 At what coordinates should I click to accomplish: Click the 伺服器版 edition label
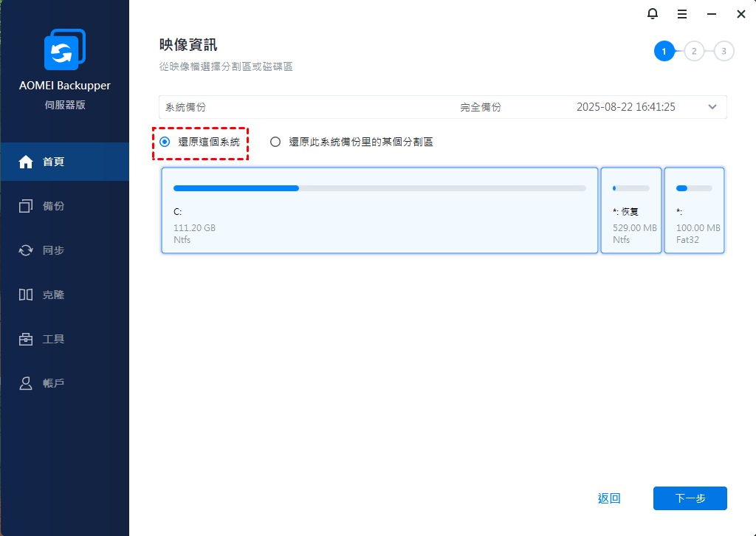click(65, 105)
